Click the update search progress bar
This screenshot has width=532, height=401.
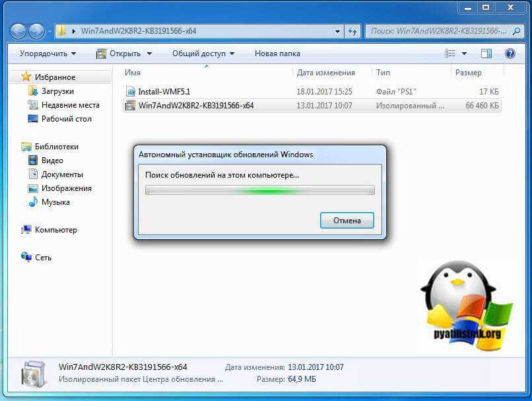coord(260,190)
